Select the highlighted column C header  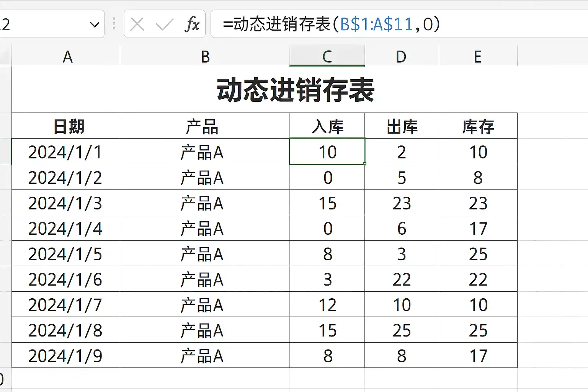pos(327,57)
